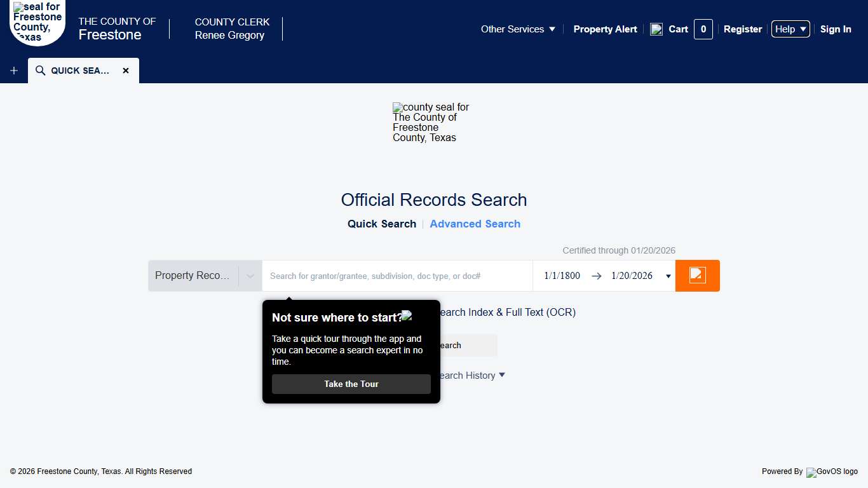Click the Sign In link
The height and width of the screenshot is (488, 868).
(836, 29)
